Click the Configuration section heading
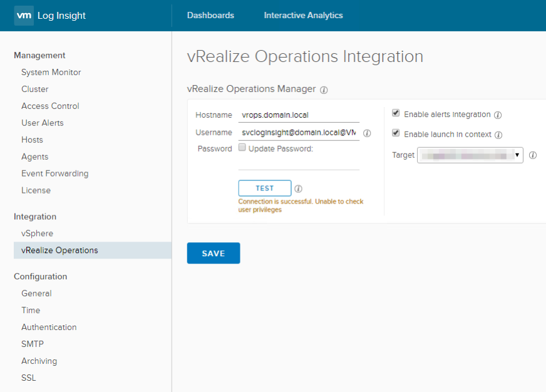Image resolution: width=546 pixels, height=392 pixels. (41, 276)
